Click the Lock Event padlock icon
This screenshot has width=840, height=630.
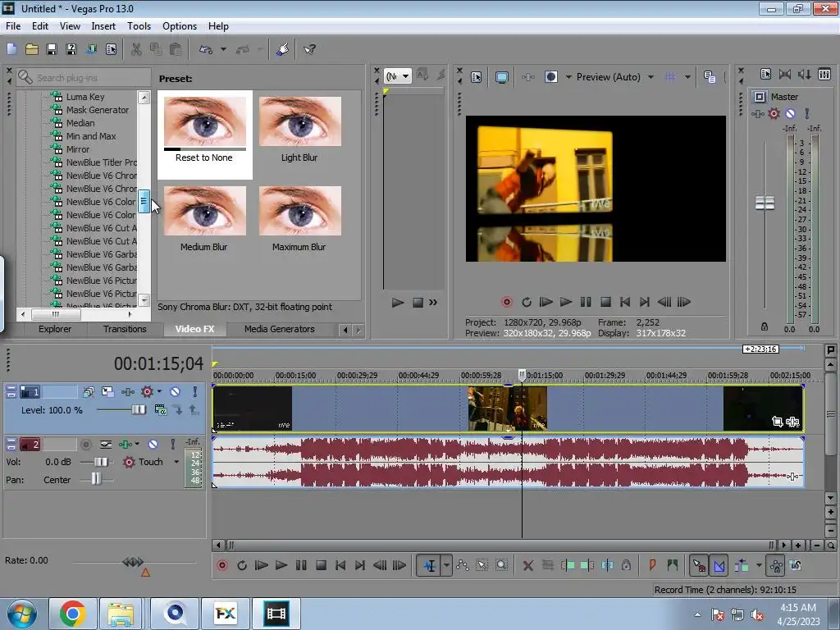tap(626, 565)
